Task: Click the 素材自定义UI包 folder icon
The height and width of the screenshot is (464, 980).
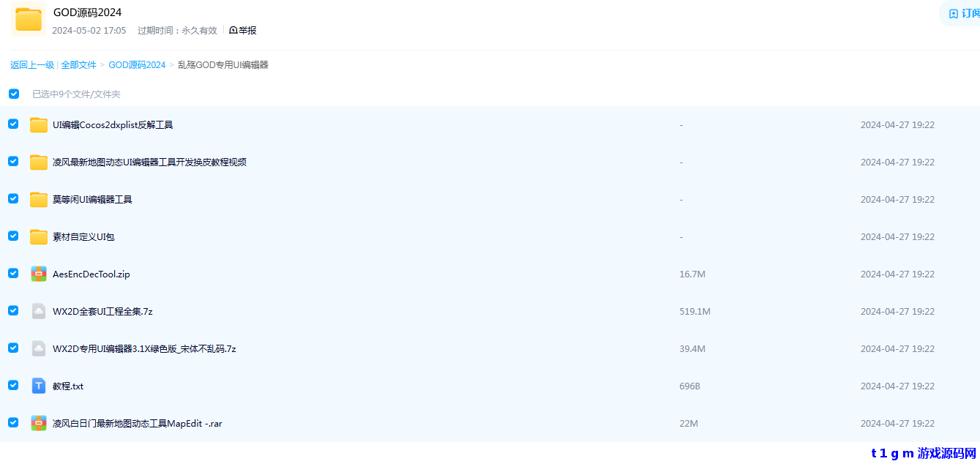Action: 39,237
